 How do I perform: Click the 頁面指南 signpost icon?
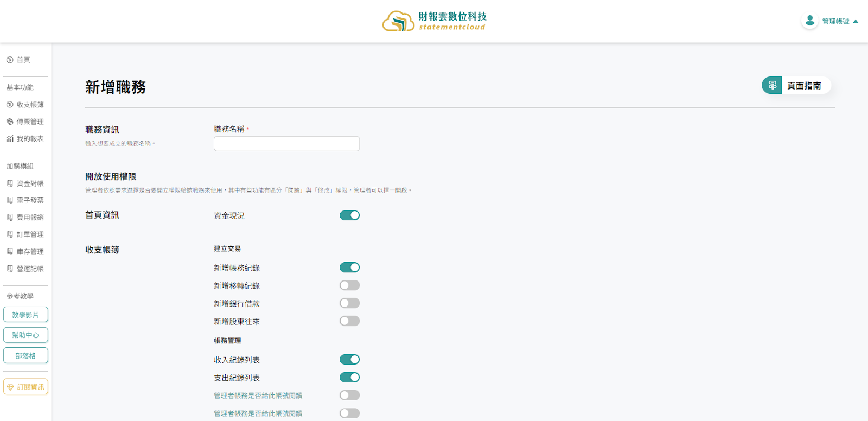(772, 85)
